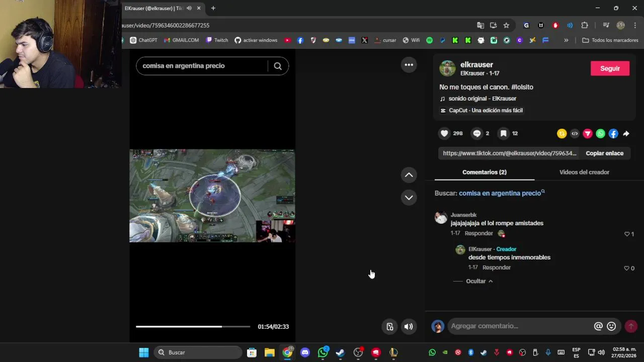Click the translate page icon in address bar
This screenshot has width=644, height=362.
coord(480,25)
